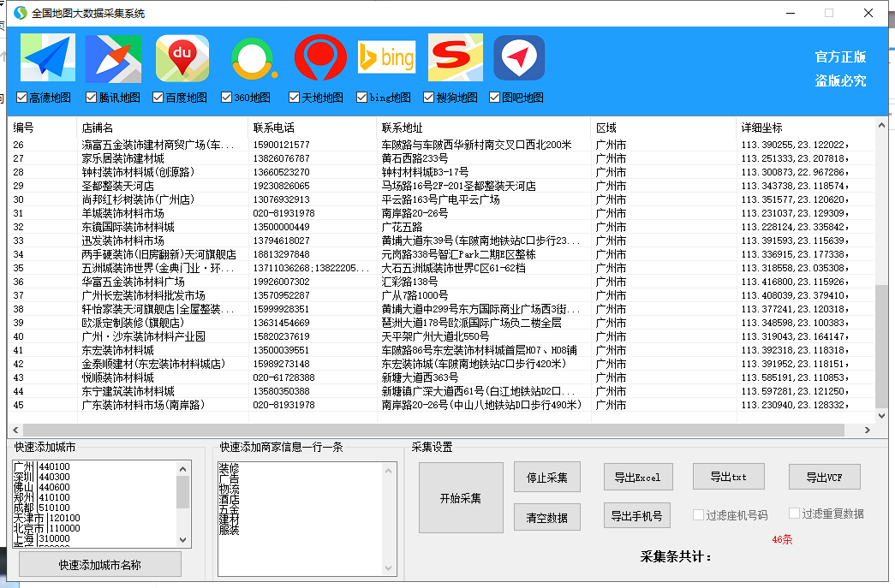The width and height of the screenshot is (895, 588).
Task: Click the 快速添加城市名称 button
Action: coord(99,564)
